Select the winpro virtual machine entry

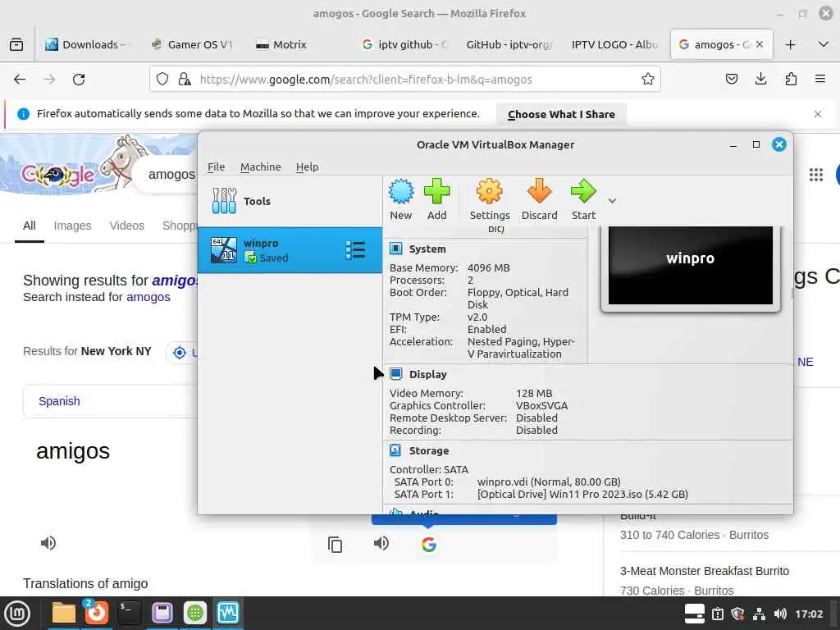click(x=290, y=250)
